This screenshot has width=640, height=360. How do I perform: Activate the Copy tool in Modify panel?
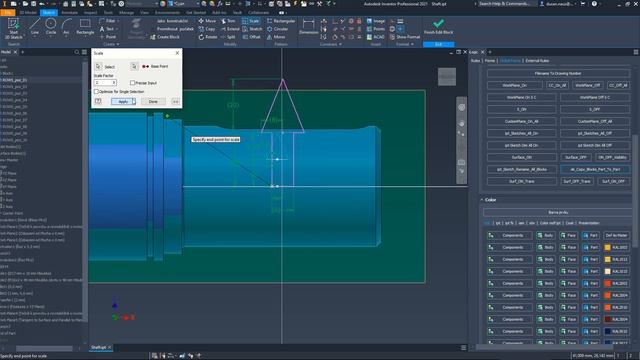(207, 29)
